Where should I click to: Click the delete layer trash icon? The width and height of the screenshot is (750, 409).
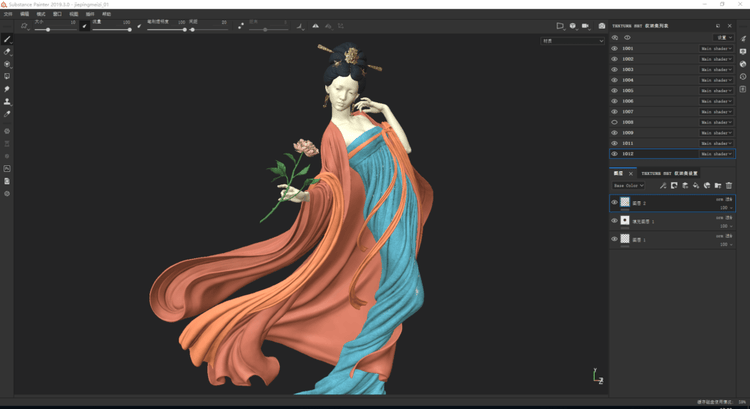tap(729, 186)
